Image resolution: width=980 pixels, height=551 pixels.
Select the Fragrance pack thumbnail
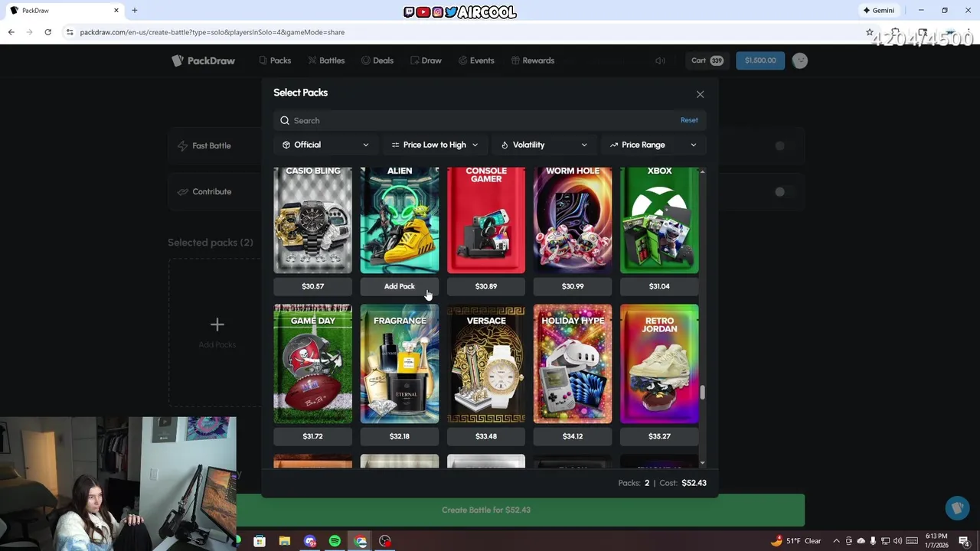coord(400,364)
